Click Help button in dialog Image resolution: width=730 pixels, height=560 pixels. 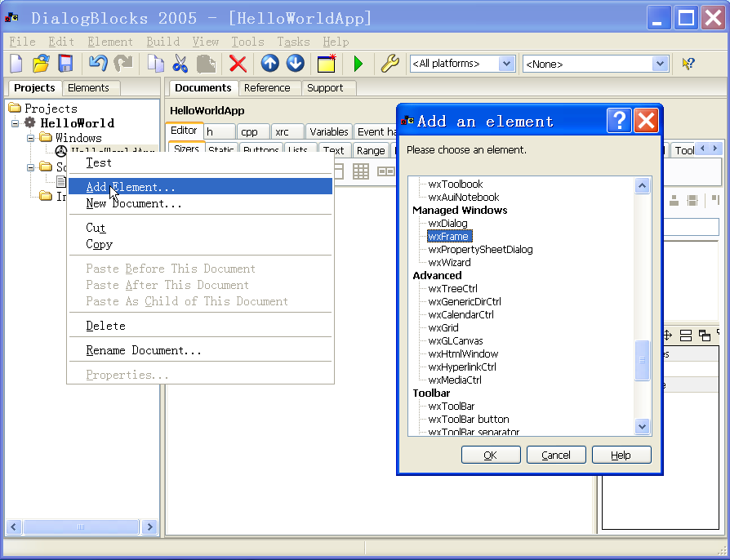[x=621, y=455]
